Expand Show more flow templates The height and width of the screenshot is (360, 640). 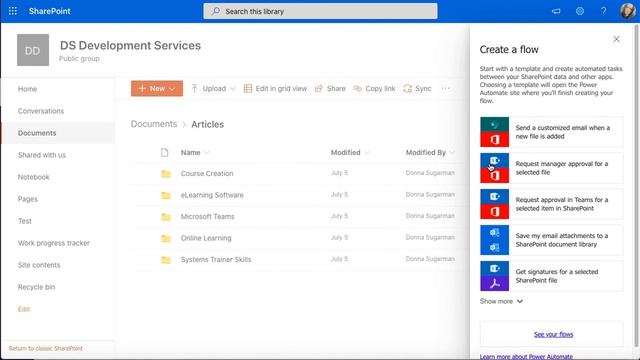point(501,301)
